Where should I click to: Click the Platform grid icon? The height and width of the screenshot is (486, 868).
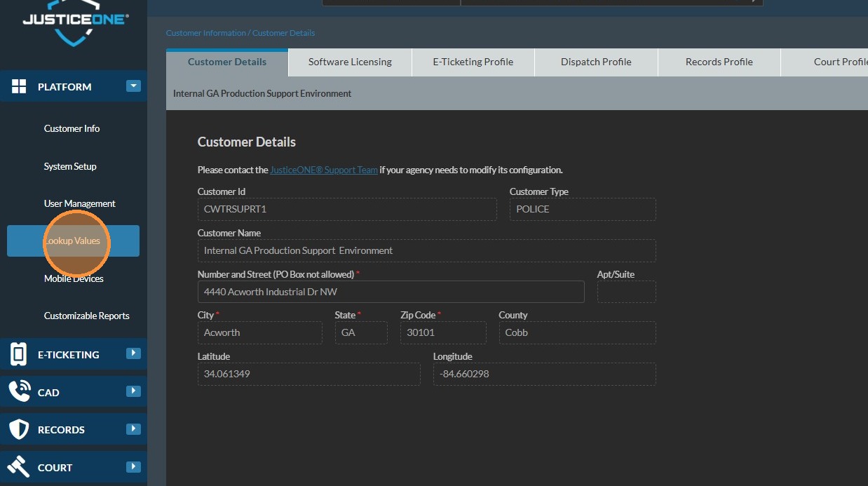(19, 87)
